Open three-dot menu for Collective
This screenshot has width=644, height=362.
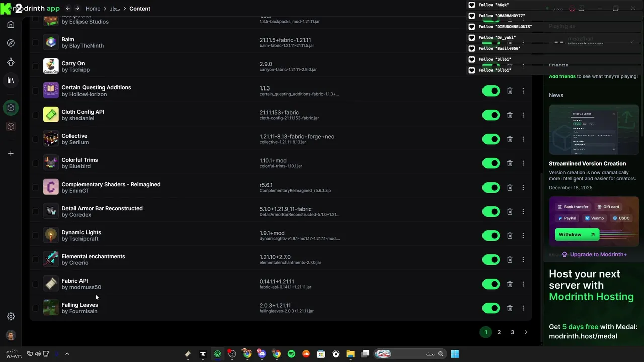pos(523,139)
